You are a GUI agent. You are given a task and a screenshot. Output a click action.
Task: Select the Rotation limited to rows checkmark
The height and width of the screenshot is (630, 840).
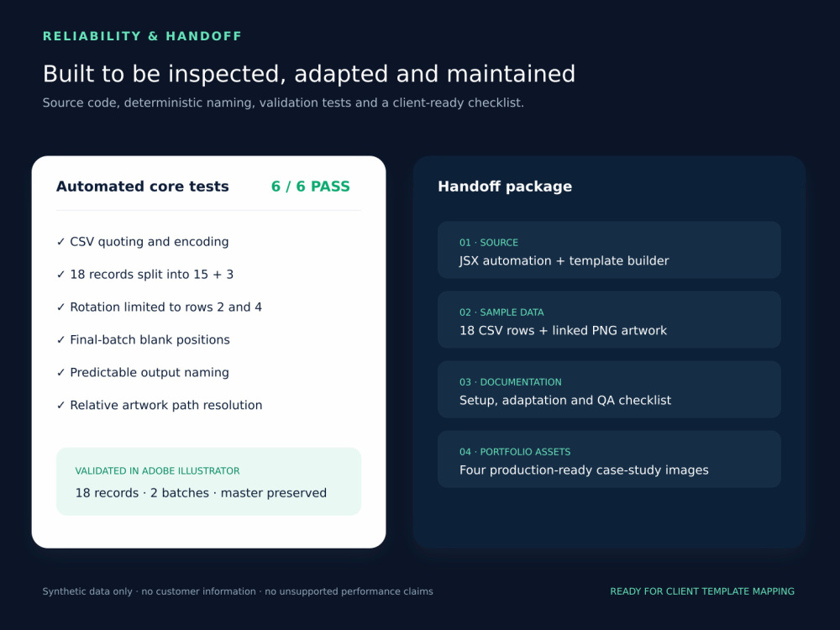click(60, 307)
